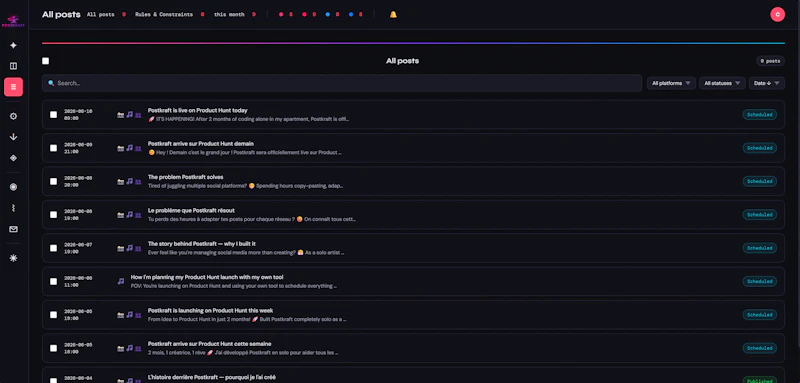Open the 'All platforms' filter dropdown
The width and height of the screenshot is (800, 383).
671,83
